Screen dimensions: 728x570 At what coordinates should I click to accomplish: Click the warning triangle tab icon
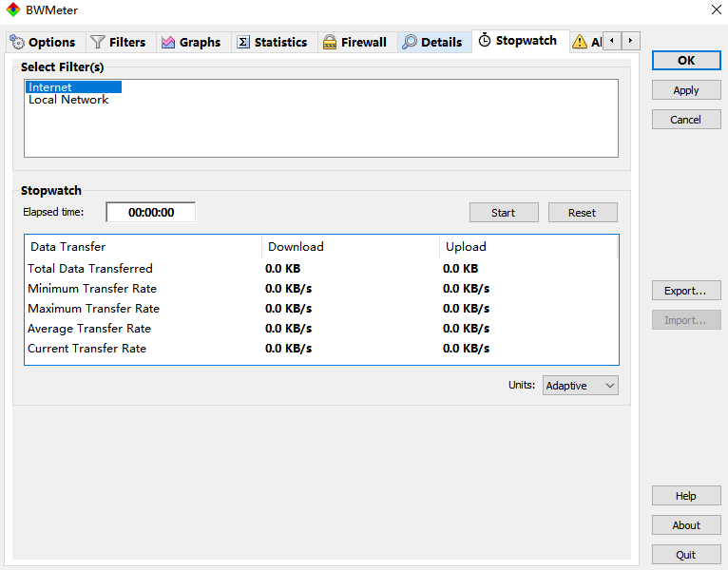click(x=580, y=41)
